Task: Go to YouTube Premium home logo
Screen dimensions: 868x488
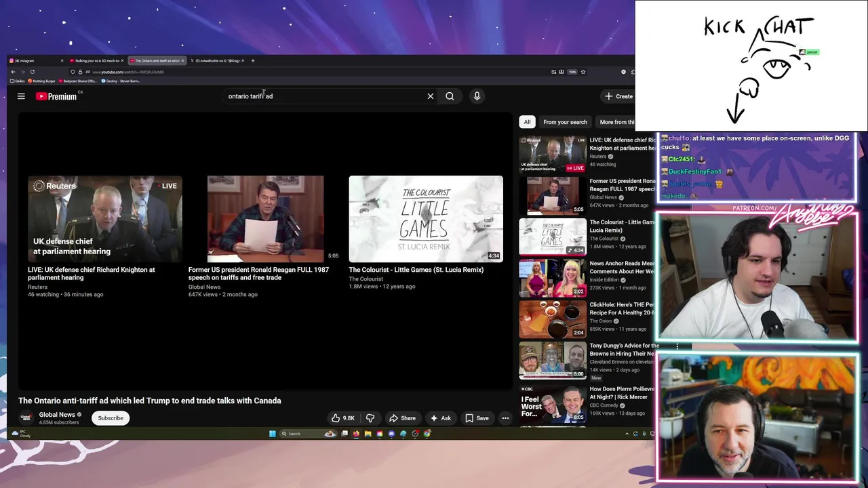Action: (56, 96)
